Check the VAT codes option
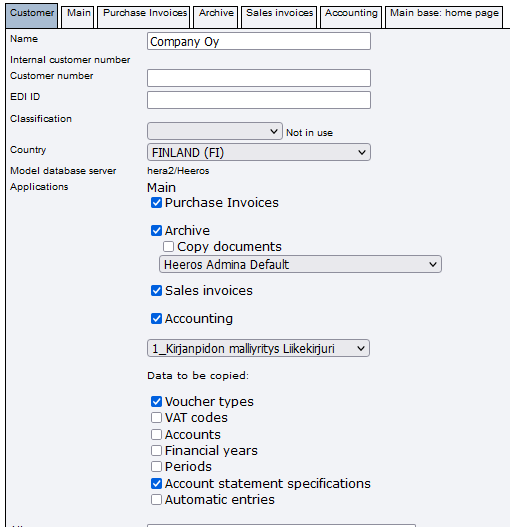Image resolution: width=510 pixels, height=527 pixels. (156, 417)
